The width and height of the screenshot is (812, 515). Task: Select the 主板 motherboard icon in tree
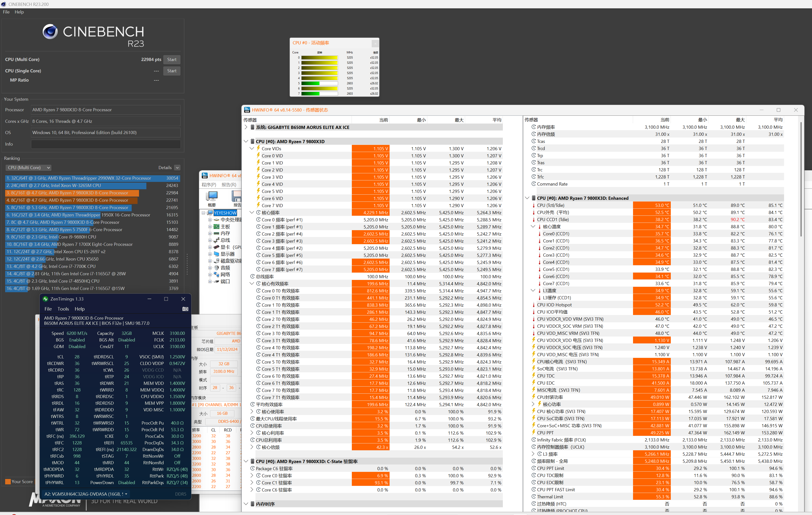[216, 226]
